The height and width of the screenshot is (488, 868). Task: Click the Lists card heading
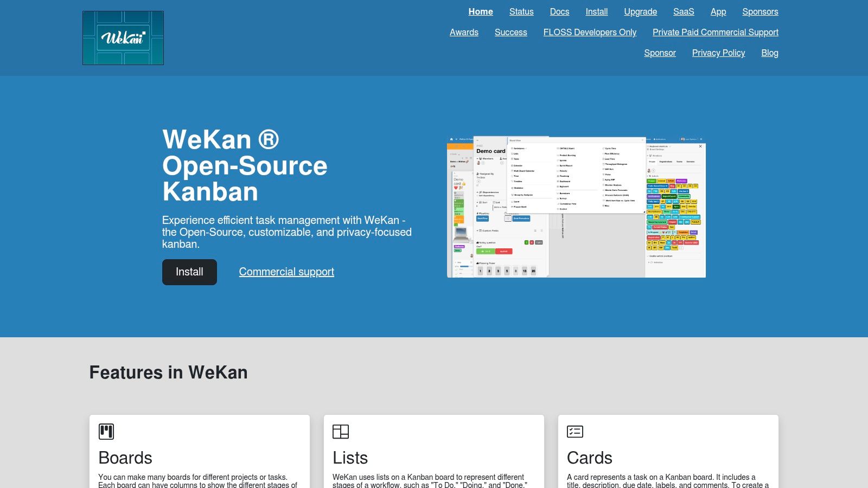350,458
